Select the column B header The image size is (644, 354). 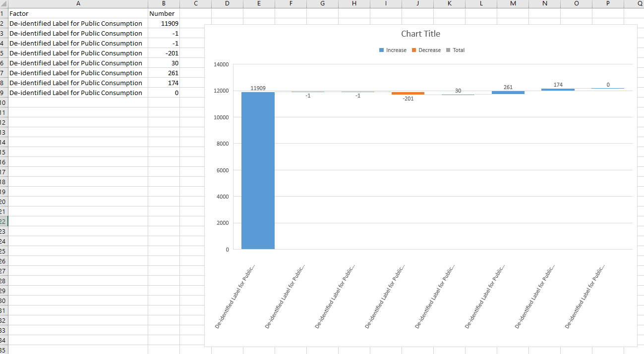164,4
